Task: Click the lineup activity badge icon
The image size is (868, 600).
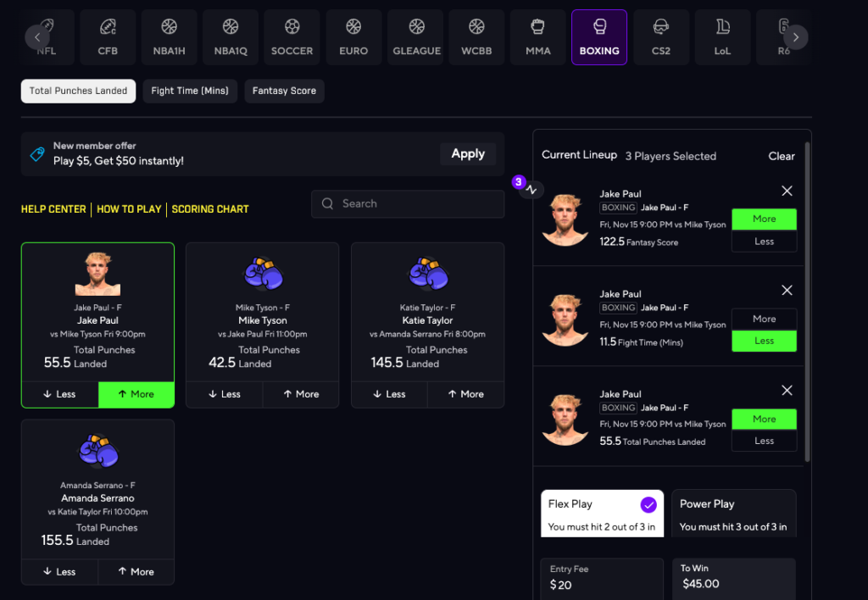Action: [x=531, y=189]
